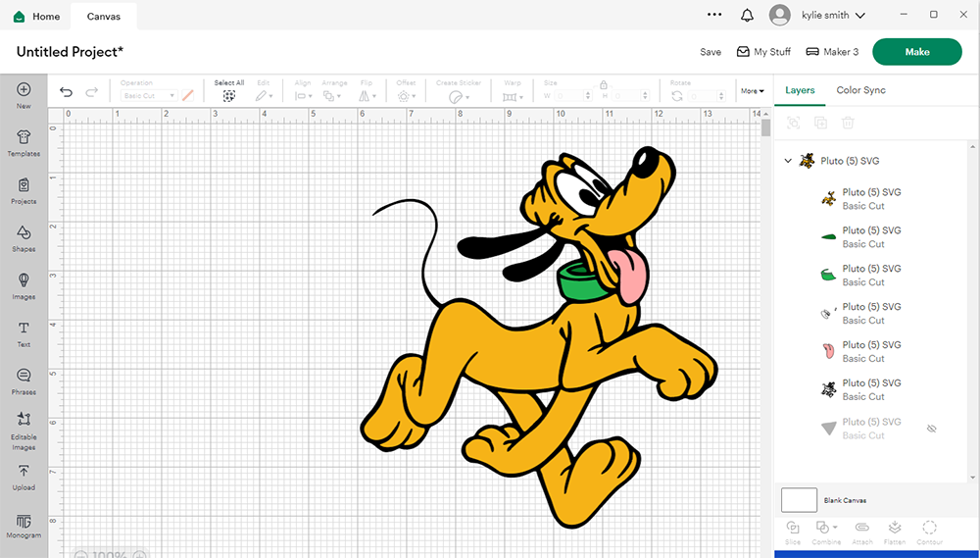Switch to the Color Sync tab

tap(860, 90)
